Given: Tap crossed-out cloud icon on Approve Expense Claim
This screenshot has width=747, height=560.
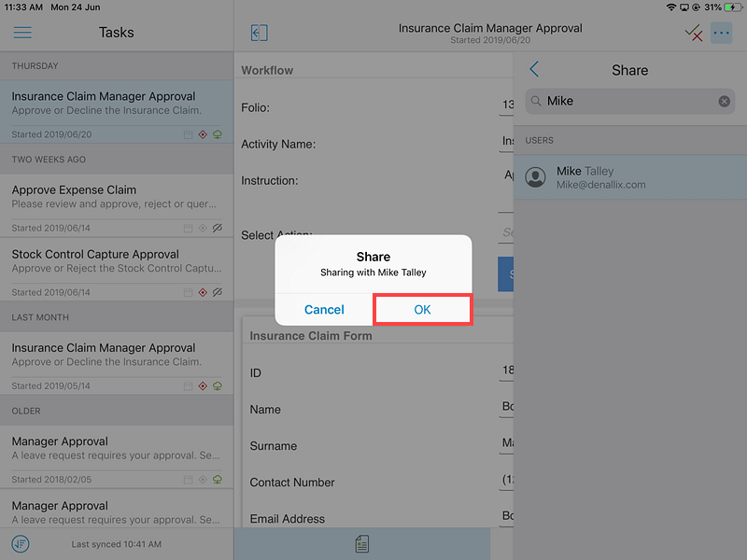Looking at the screenshot, I should tap(218, 228).
